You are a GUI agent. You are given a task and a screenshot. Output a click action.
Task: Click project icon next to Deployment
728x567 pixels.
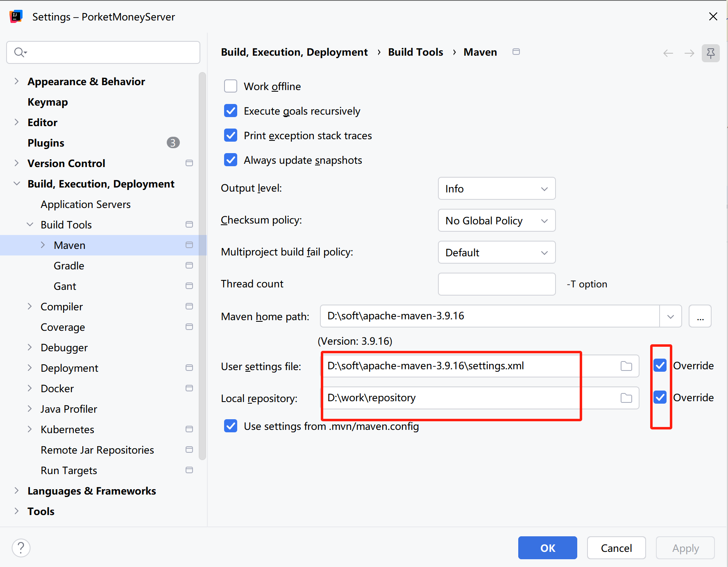189,368
